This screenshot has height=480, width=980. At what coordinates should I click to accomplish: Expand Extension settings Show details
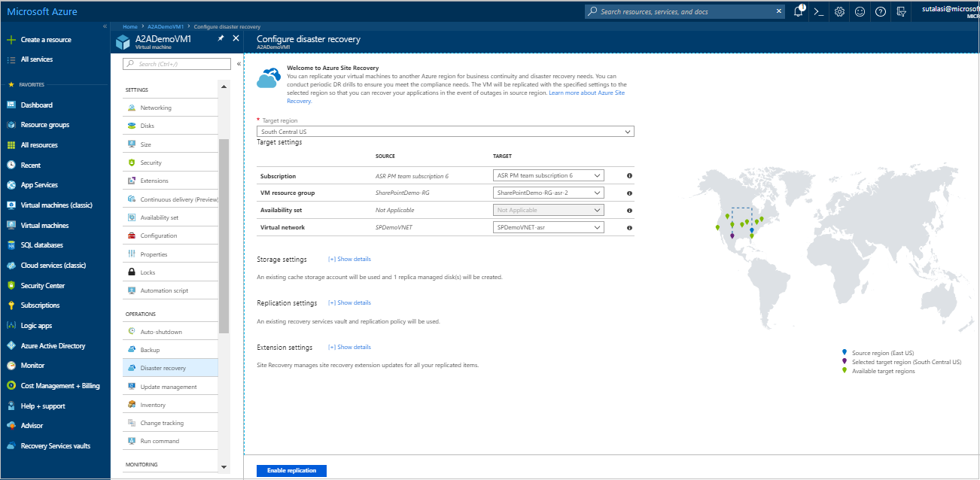350,348
